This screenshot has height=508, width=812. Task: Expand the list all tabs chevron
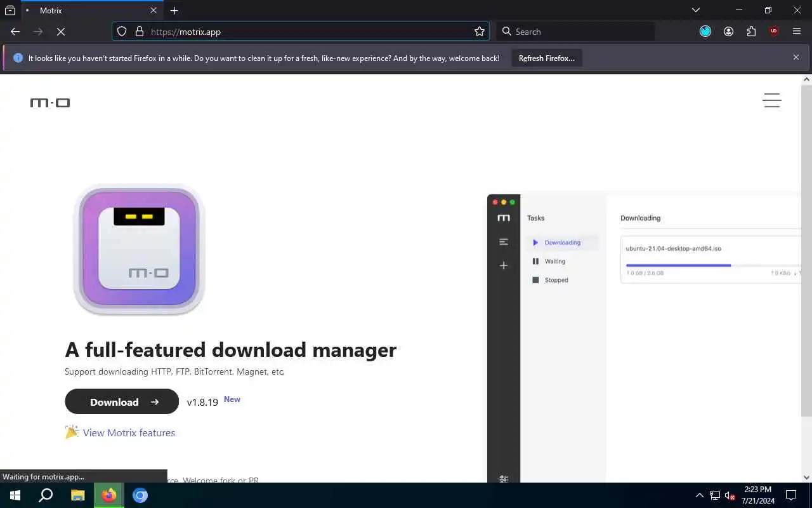point(696,10)
